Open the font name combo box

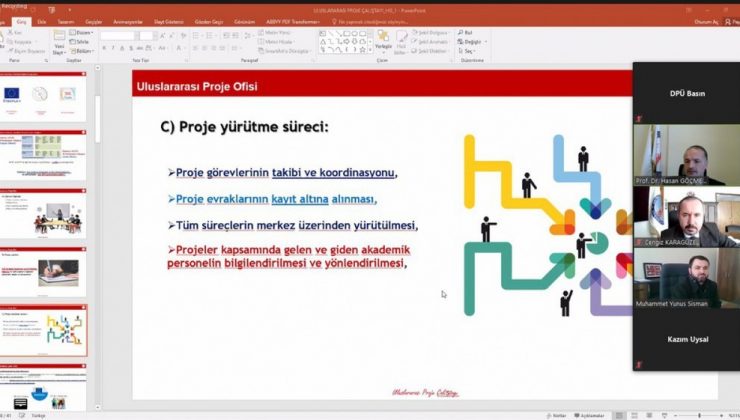[118, 35]
